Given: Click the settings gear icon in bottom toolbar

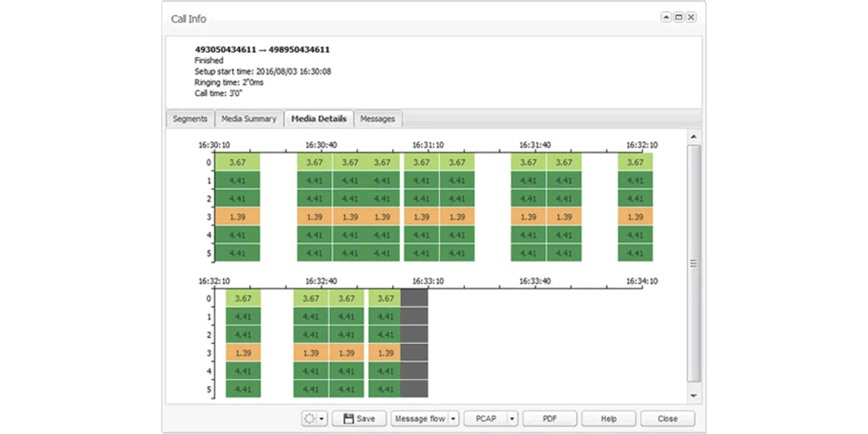Looking at the screenshot, I should (309, 419).
